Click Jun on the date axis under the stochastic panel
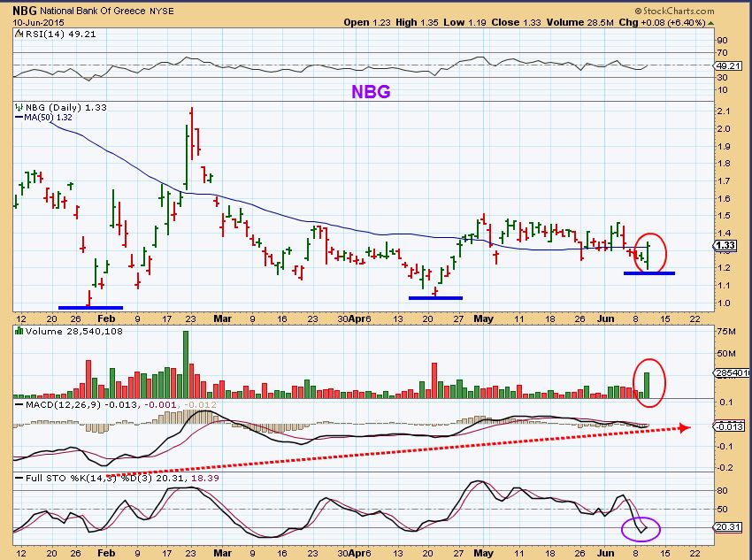Image resolution: width=752 pixels, height=560 pixels. coord(606,553)
